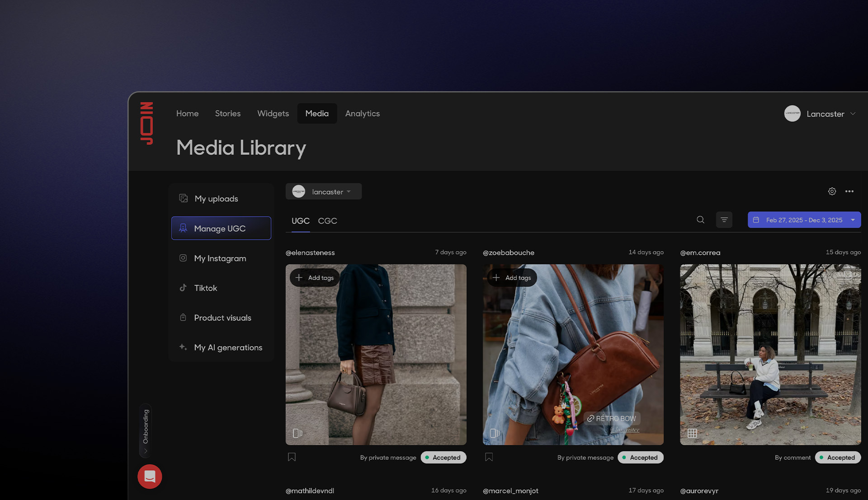Screen dimensions: 868x500
Task: Click carousel grid icon on @em.correa photo
Action: (692, 433)
